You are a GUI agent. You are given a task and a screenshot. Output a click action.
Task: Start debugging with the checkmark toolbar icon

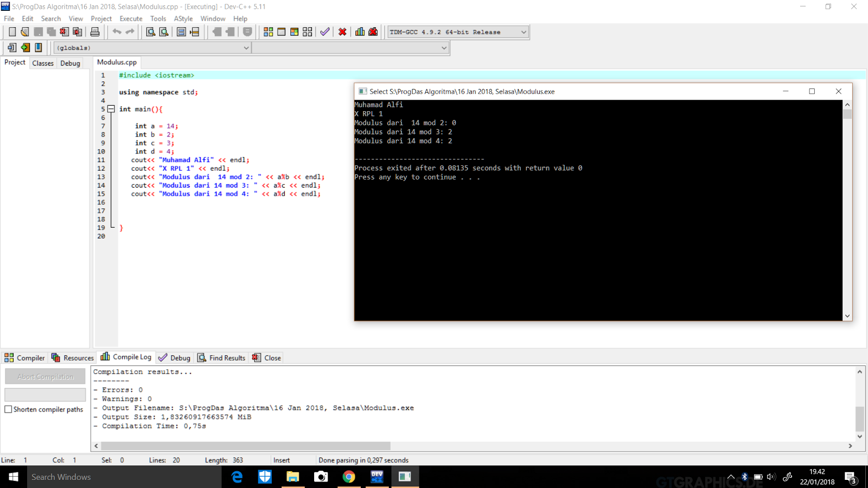click(x=324, y=31)
